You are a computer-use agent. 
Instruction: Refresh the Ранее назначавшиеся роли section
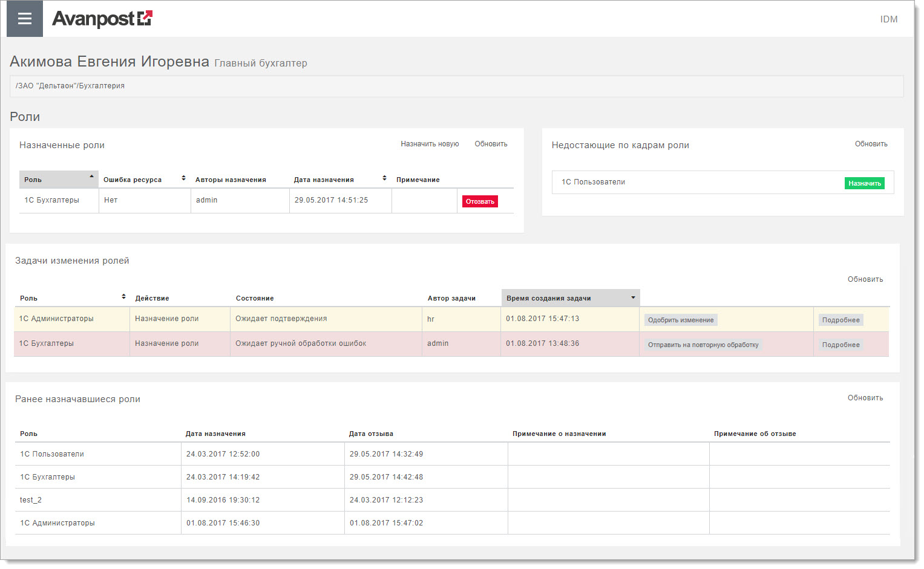pos(865,398)
